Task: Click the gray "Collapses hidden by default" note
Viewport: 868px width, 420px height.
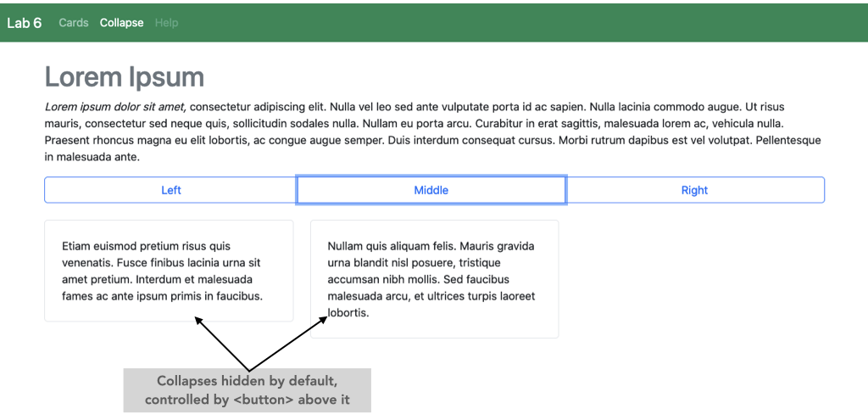Action: (247, 390)
